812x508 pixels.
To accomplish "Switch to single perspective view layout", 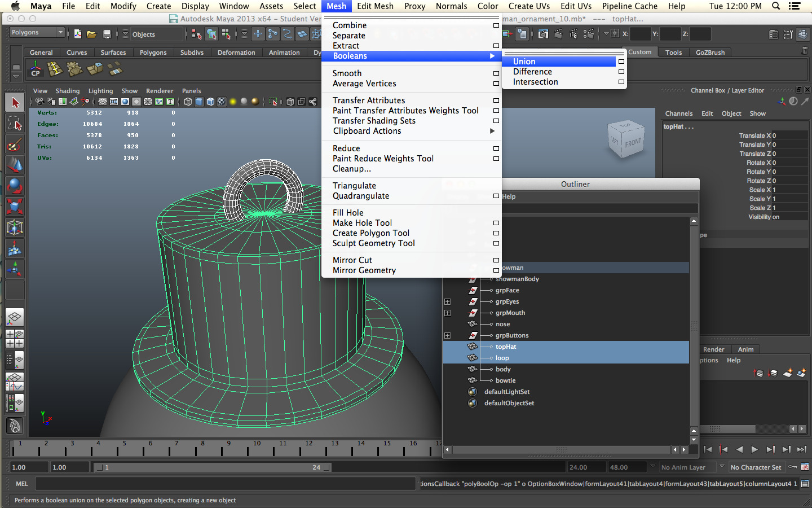I will (15, 317).
